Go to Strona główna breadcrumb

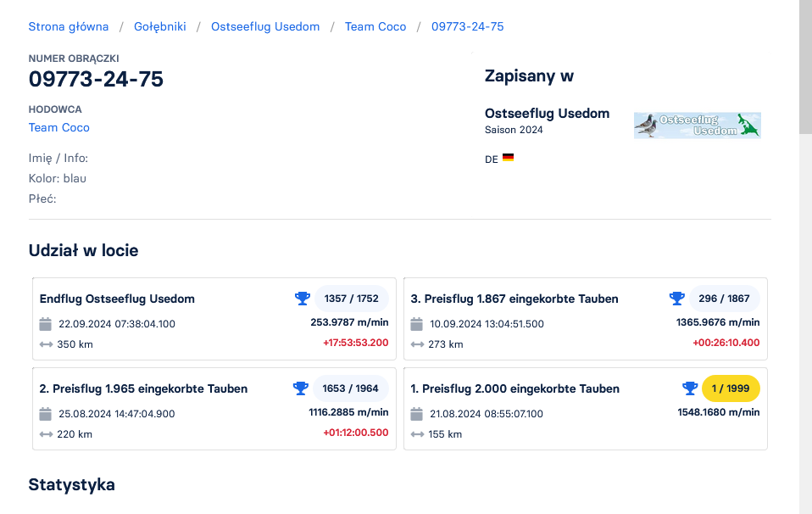69,26
